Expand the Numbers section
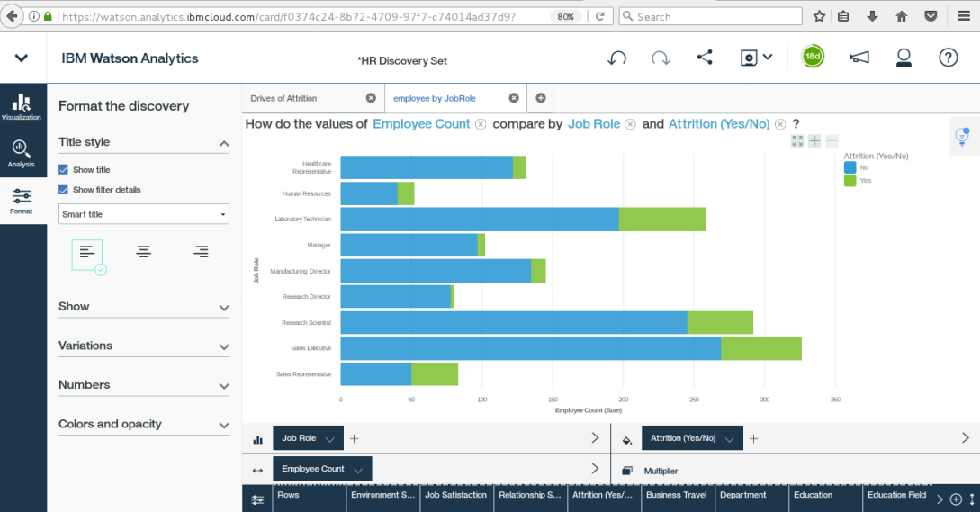 coord(224,386)
